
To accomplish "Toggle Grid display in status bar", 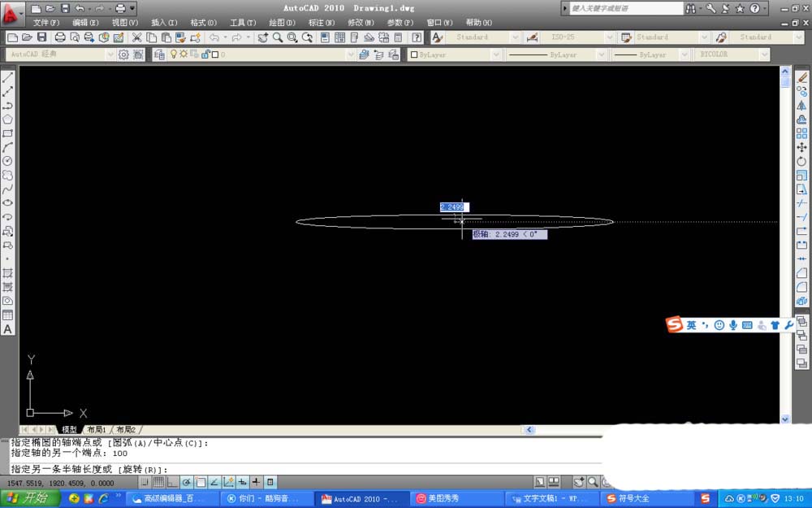I will click(x=159, y=482).
